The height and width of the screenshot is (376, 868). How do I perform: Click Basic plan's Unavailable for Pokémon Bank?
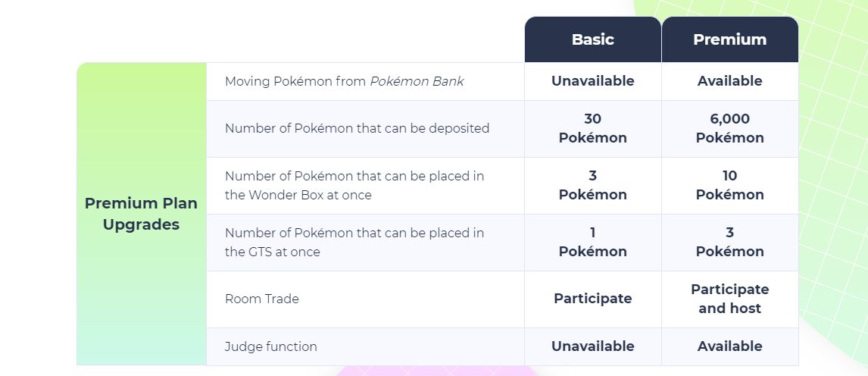point(593,81)
